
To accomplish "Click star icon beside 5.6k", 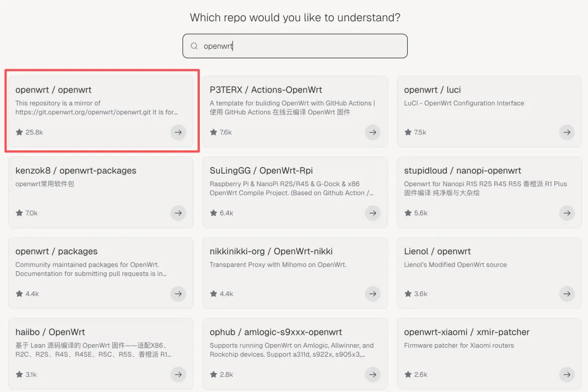I will click(x=408, y=213).
